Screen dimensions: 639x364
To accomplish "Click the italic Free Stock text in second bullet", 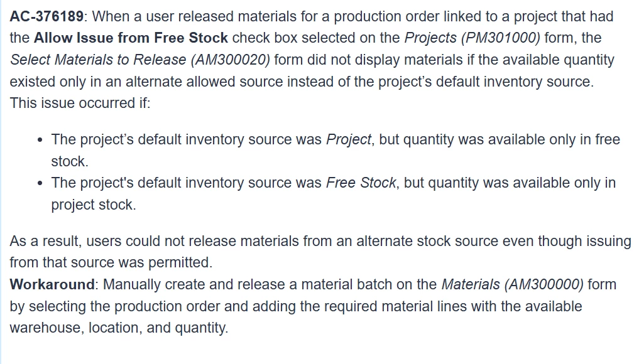I will [x=361, y=183].
